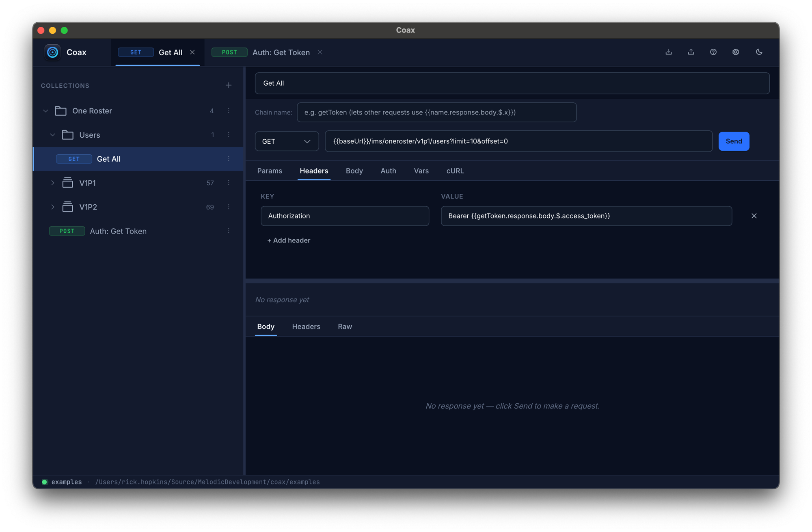Open settings gear icon
Image resolution: width=812 pixels, height=532 pixels.
click(x=736, y=52)
